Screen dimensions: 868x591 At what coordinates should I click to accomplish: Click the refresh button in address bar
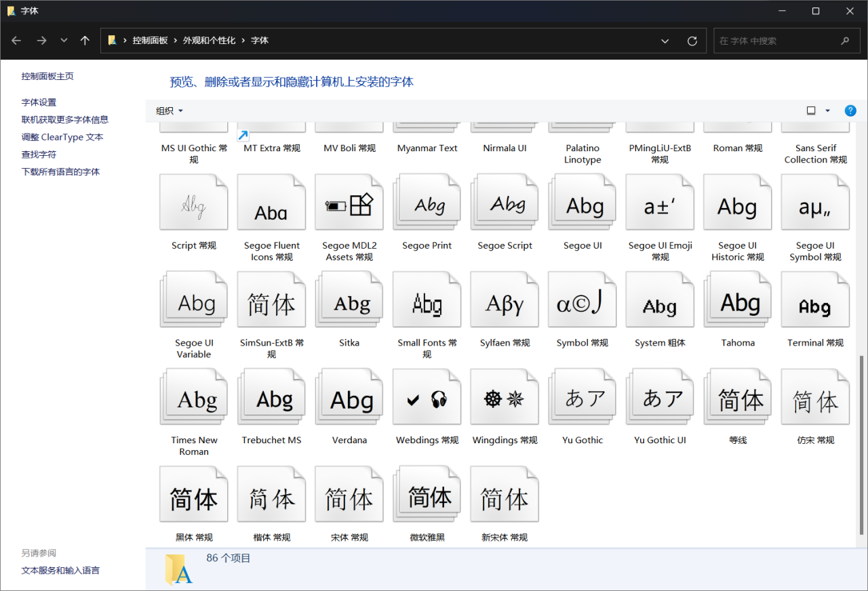692,41
